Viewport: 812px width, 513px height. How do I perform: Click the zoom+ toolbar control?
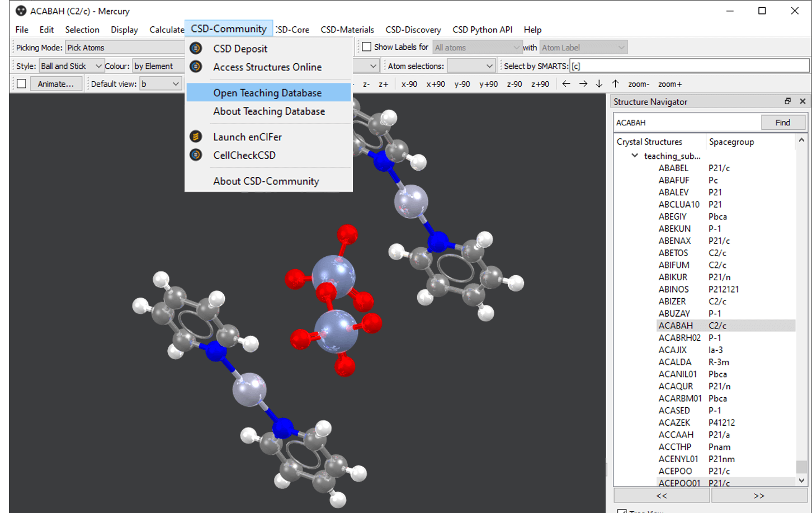pos(671,83)
